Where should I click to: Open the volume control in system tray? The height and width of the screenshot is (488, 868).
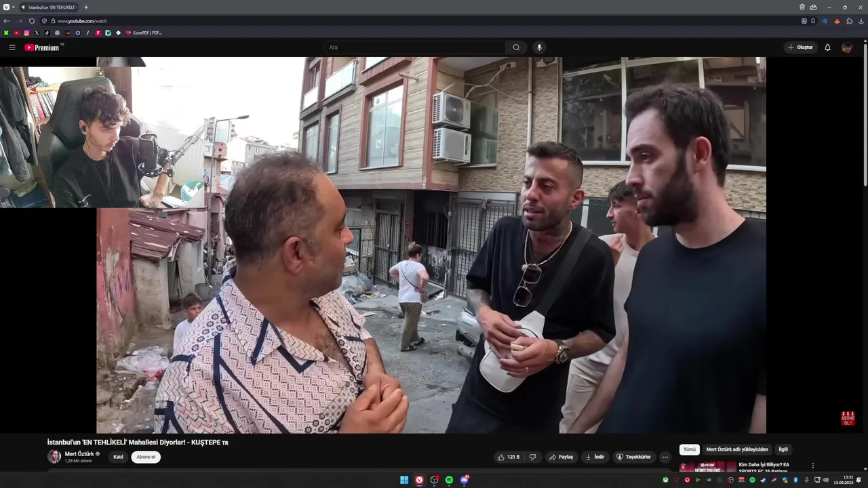point(825,480)
